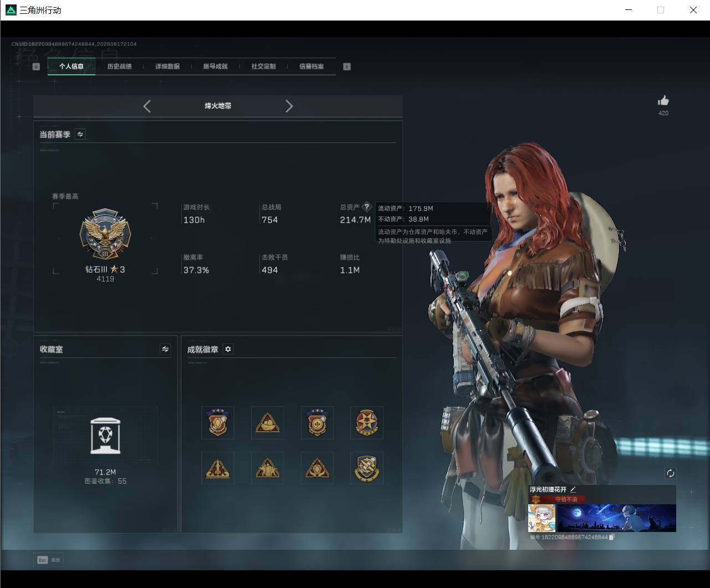
Task: Open the 信誉档案 tab
Action: coord(311,67)
